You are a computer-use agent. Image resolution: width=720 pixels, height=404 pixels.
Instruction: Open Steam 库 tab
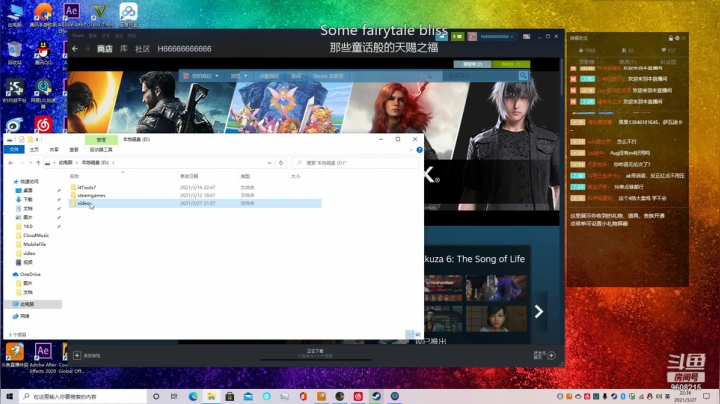point(124,49)
